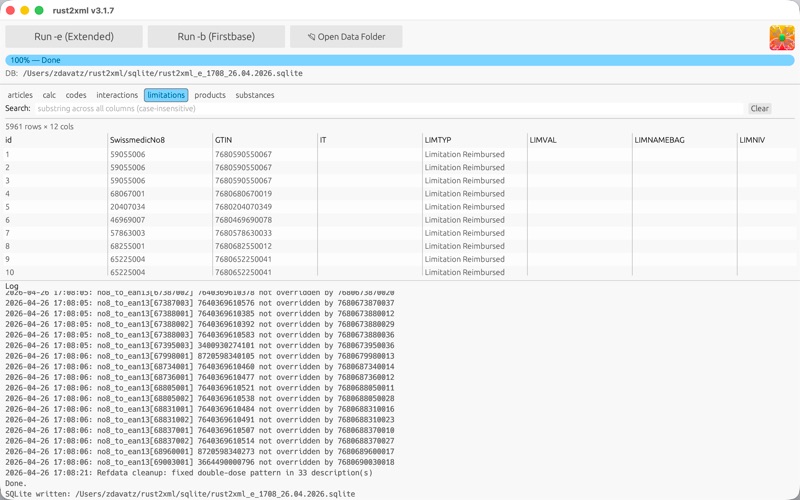
Task: Switch to the products tab
Action: coord(210,95)
